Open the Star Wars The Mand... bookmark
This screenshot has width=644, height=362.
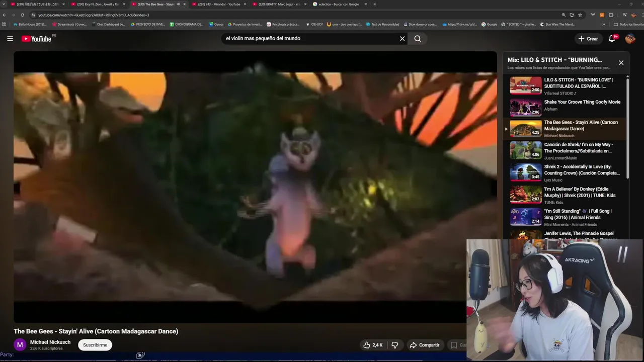click(x=557, y=24)
